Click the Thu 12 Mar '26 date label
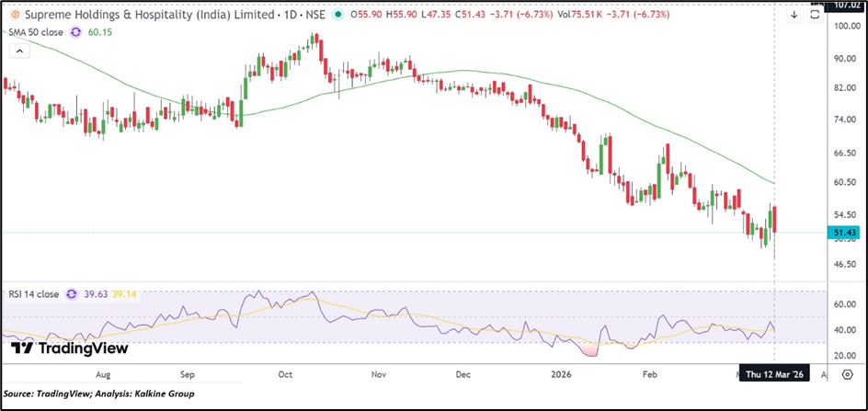 (x=776, y=375)
